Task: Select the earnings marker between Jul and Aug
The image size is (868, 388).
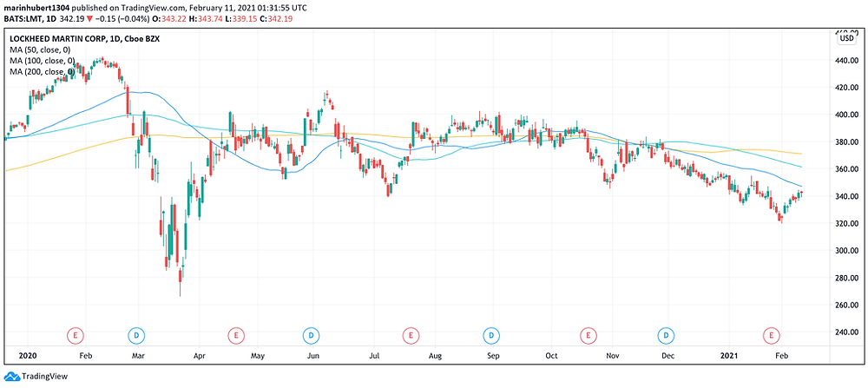Action: 411,335
